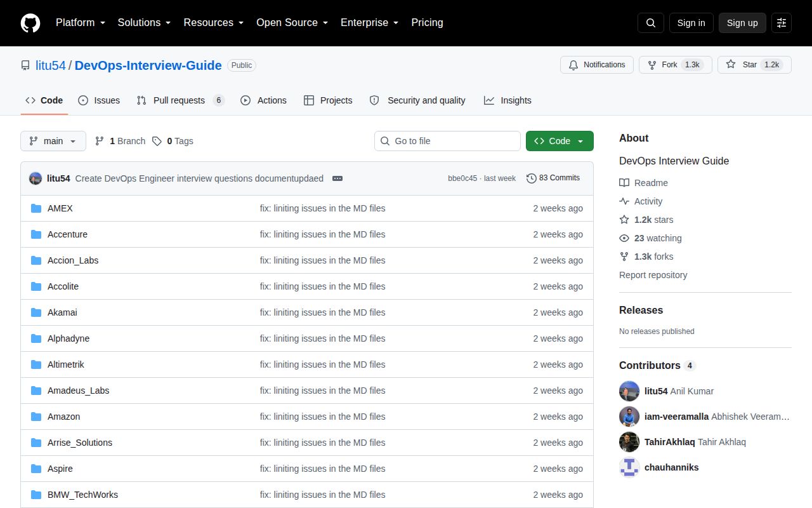This screenshot has width=812, height=508.
Task: Open the Security and quality tab
Action: [417, 100]
